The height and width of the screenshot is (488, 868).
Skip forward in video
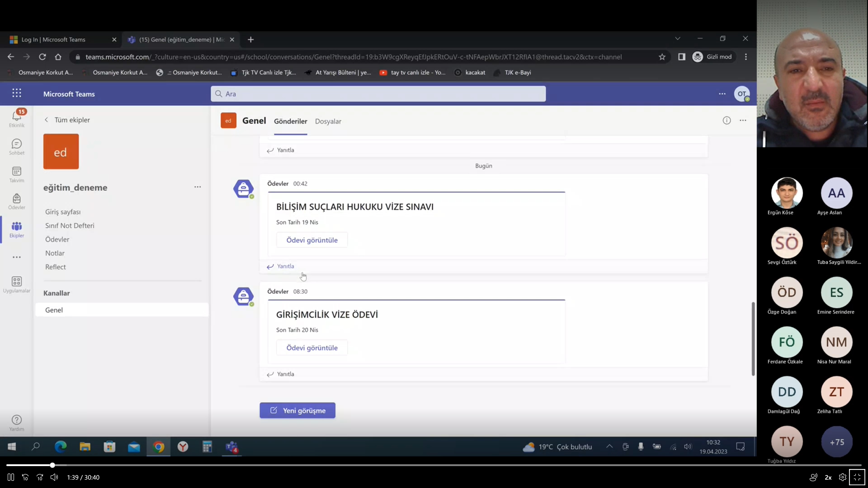40,477
